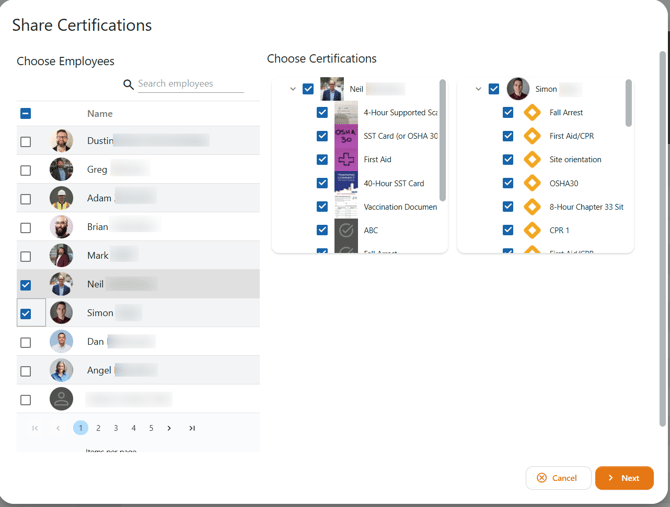Image resolution: width=670 pixels, height=507 pixels.
Task: Toggle the select-all employees header checkbox
Action: (x=26, y=114)
